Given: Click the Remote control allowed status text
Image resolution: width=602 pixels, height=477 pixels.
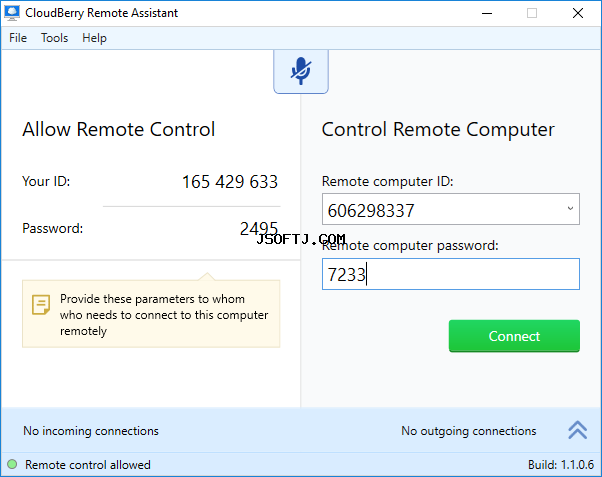Looking at the screenshot, I should pos(88,465).
